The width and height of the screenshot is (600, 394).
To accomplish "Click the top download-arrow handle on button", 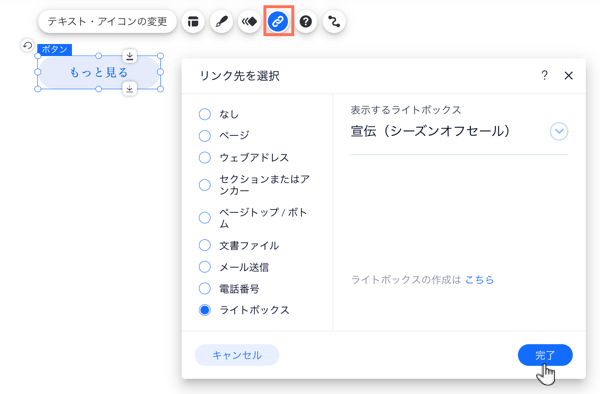I will pos(130,56).
